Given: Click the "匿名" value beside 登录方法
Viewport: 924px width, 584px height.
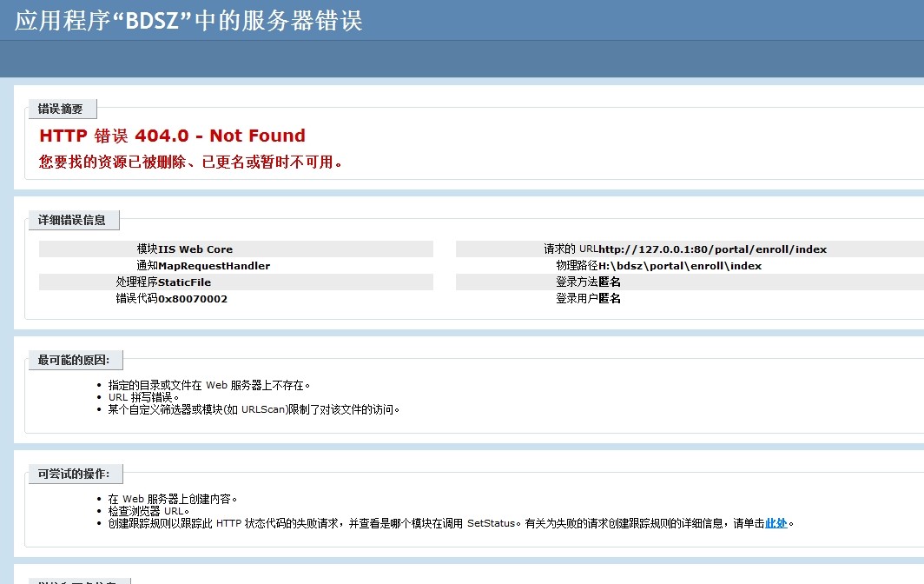Looking at the screenshot, I should click(610, 282).
